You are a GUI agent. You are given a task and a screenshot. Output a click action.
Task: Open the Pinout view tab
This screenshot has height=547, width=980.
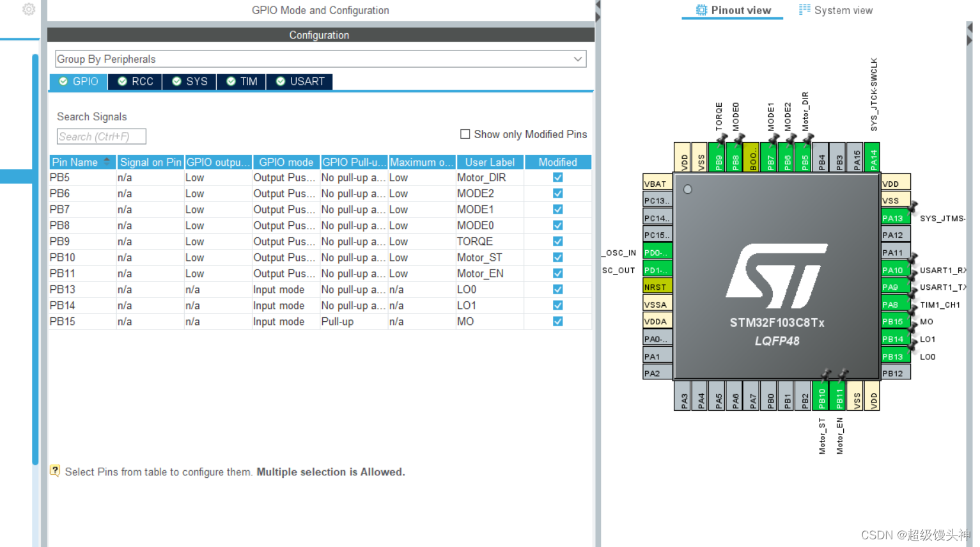coord(733,10)
